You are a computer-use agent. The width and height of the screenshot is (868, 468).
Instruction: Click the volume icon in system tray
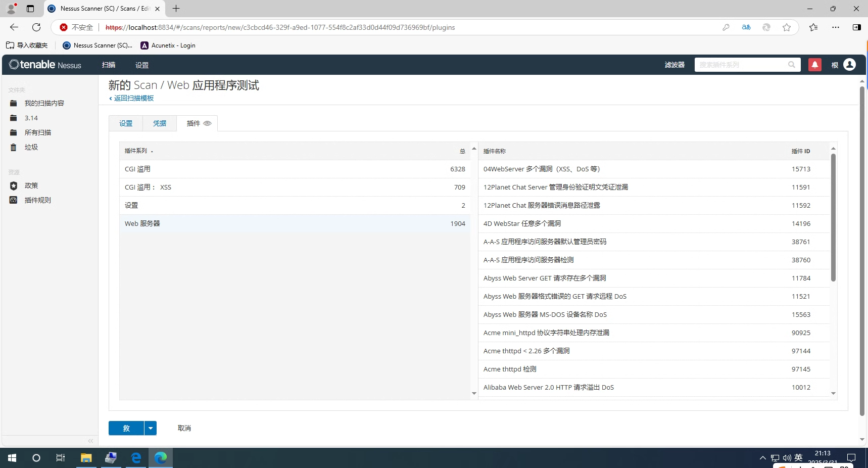point(787,458)
